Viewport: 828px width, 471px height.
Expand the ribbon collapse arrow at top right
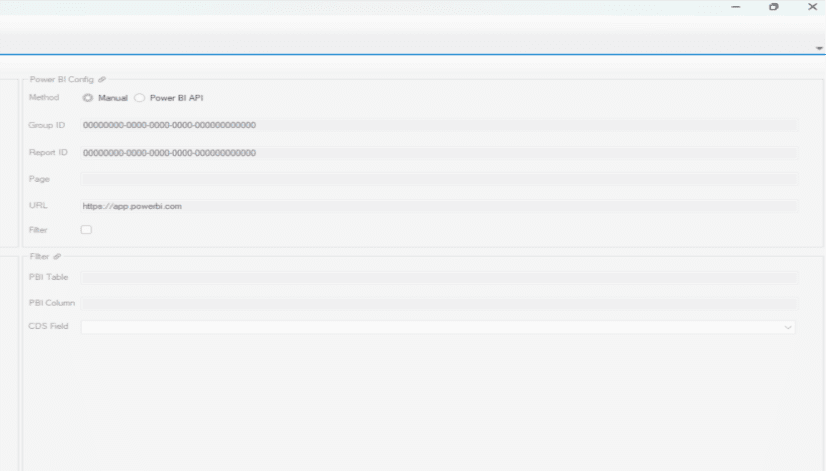tap(819, 47)
